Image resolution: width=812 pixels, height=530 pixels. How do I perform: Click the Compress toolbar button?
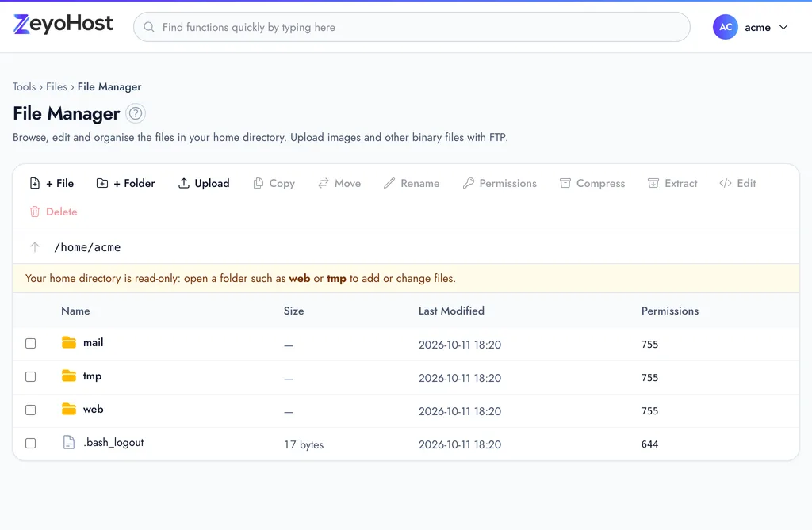coord(592,183)
